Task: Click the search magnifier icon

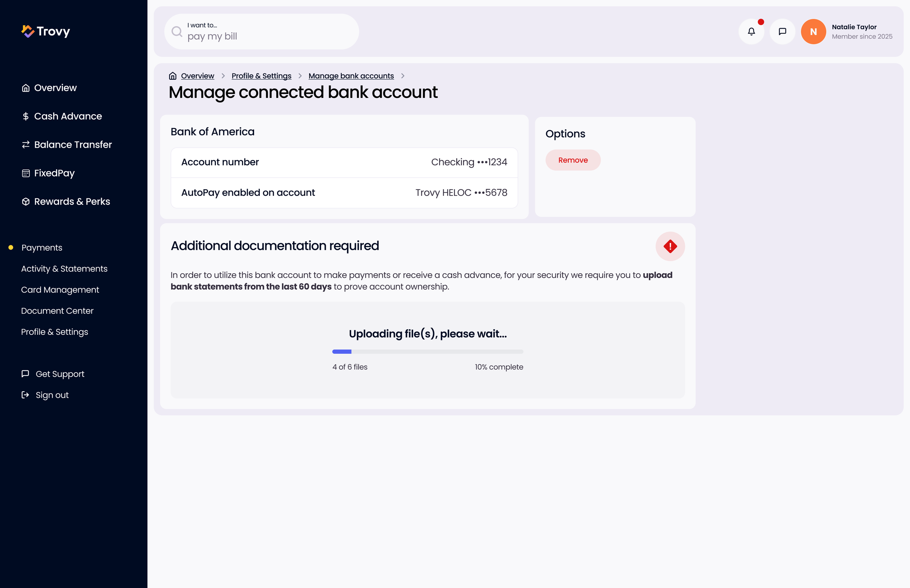Action: coord(177,32)
